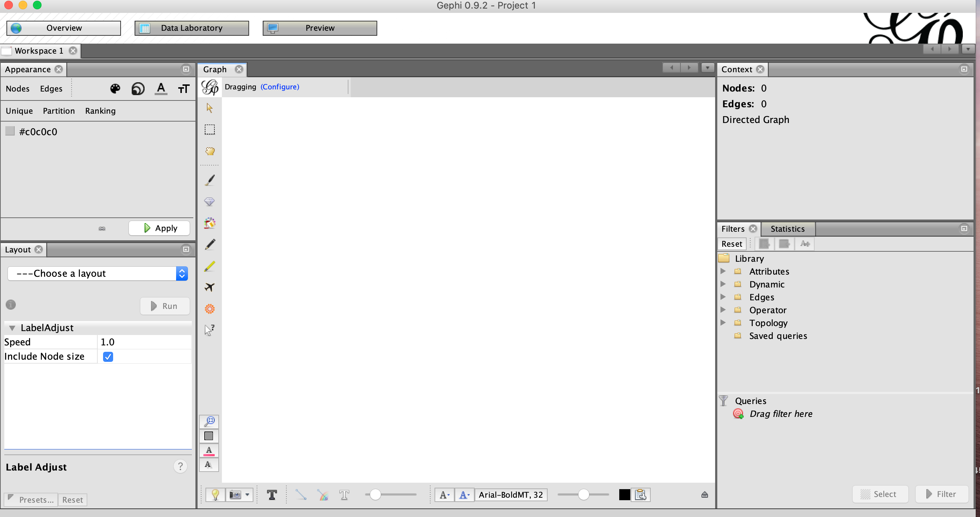Toggle Show Node Labels bold T button
The image size is (980, 517).
272,494
